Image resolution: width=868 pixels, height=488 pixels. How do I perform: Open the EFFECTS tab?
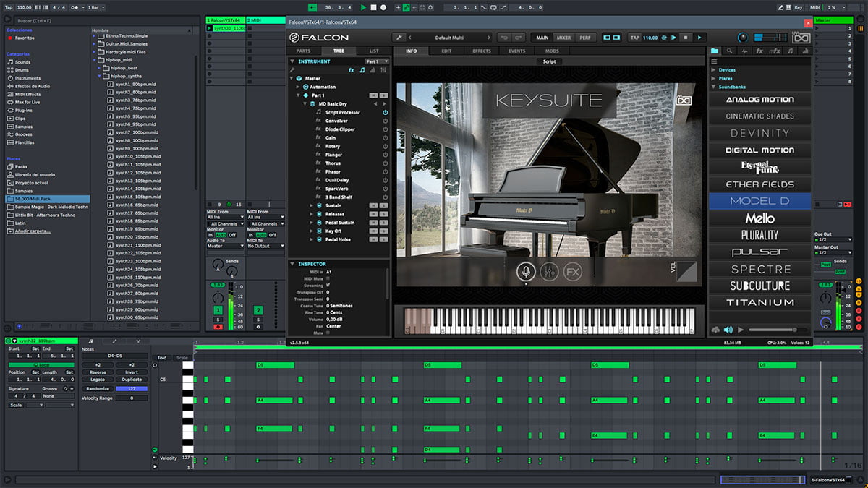(x=482, y=51)
